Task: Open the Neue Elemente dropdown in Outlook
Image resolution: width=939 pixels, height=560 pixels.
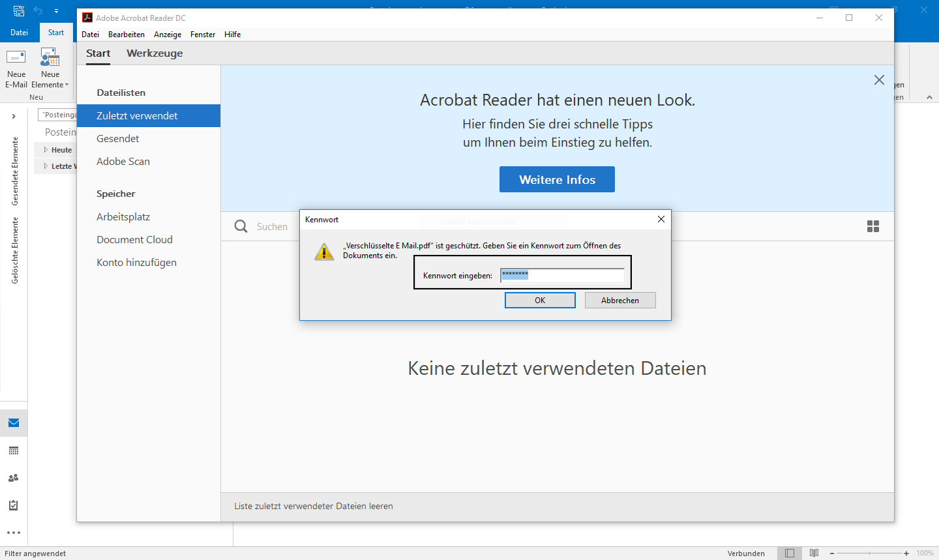Action: (x=50, y=68)
